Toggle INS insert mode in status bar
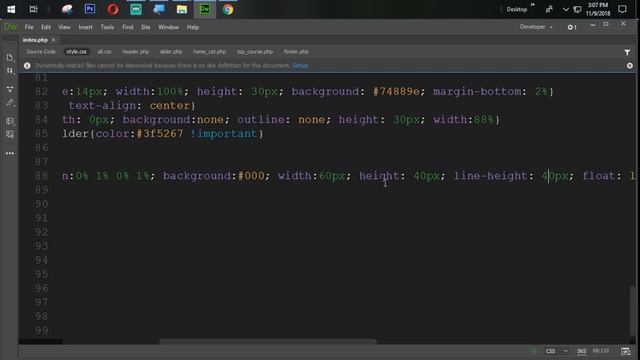Image resolution: width=640 pixels, height=360 pixels. pyautogui.click(x=582, y=351)
